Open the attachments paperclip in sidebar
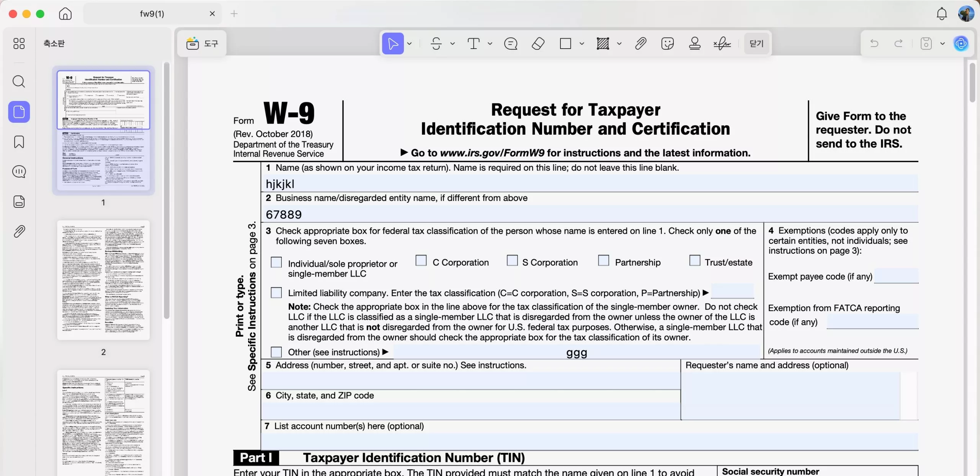The height and width of the screenshot is (476, 980). point(19,231)
